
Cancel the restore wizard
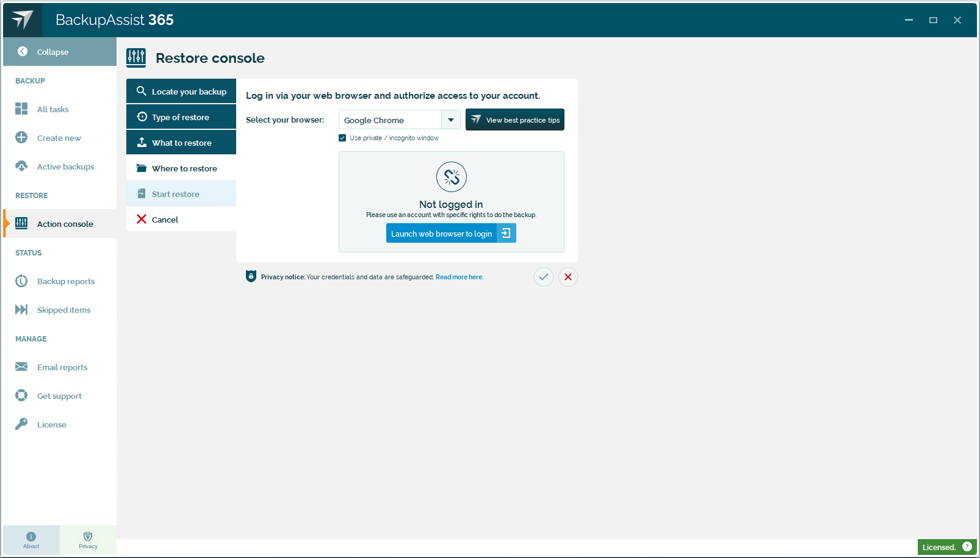click(x=181, y=220)
